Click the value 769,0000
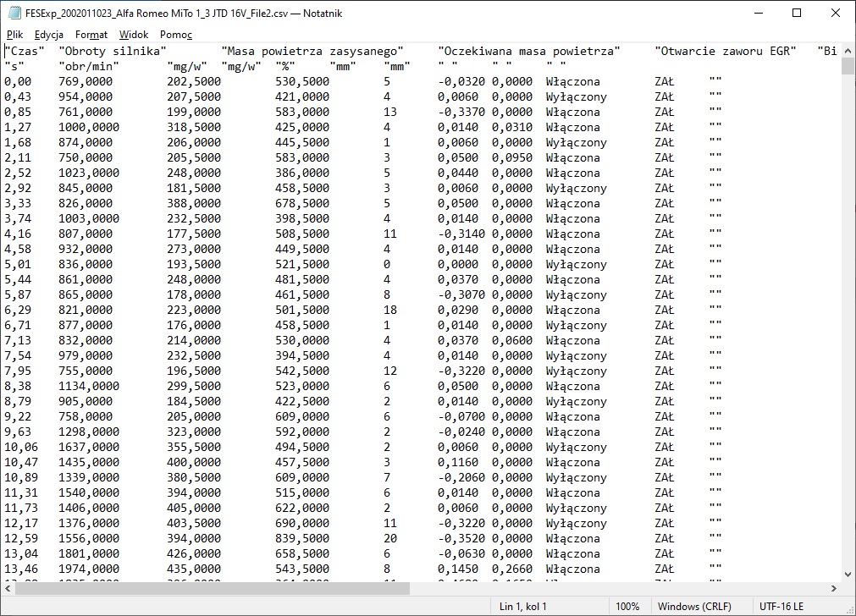The image size is (856, 616). point(86,82)
